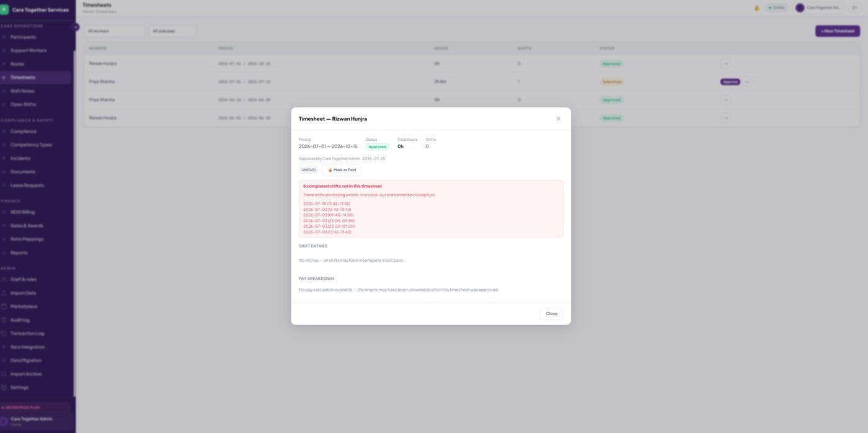Open the view arrow for Priya Sharma's 0h row
The height and width of the screenshot is (433, 868).
click(x=725, y=100)
